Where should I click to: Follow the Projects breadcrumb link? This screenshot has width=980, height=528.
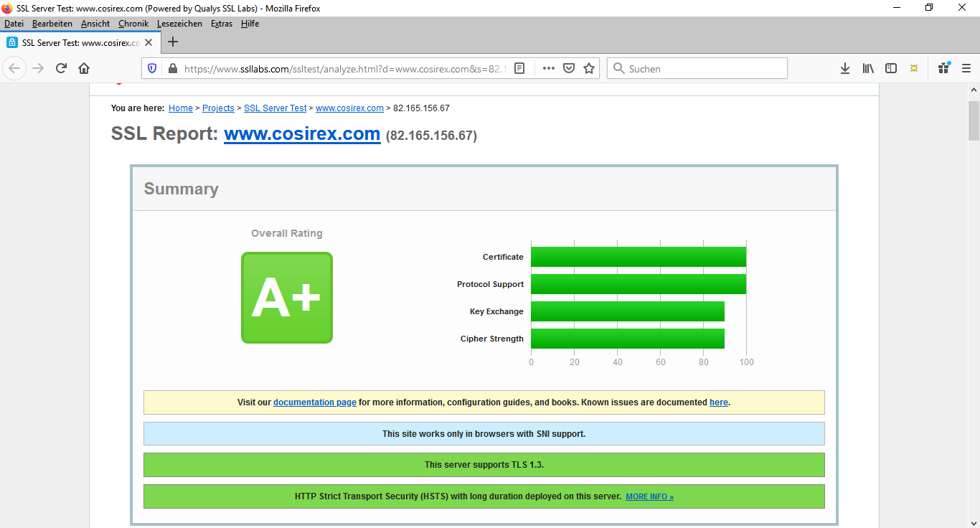(x=218, y=108)
